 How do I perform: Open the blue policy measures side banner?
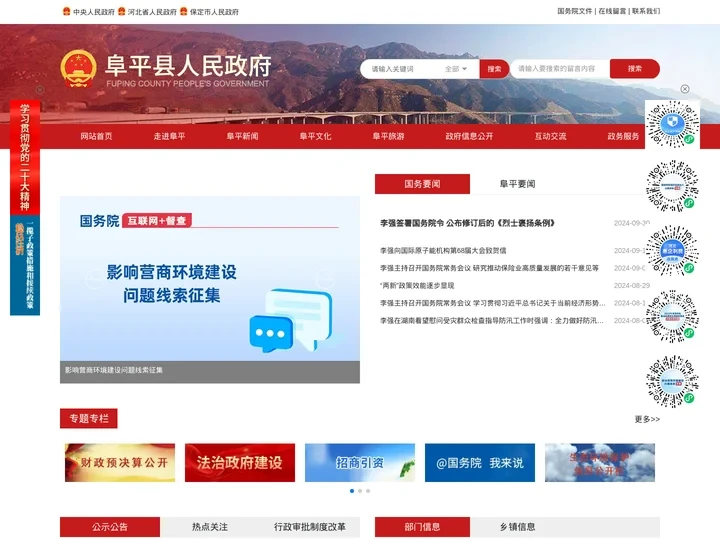25,265
